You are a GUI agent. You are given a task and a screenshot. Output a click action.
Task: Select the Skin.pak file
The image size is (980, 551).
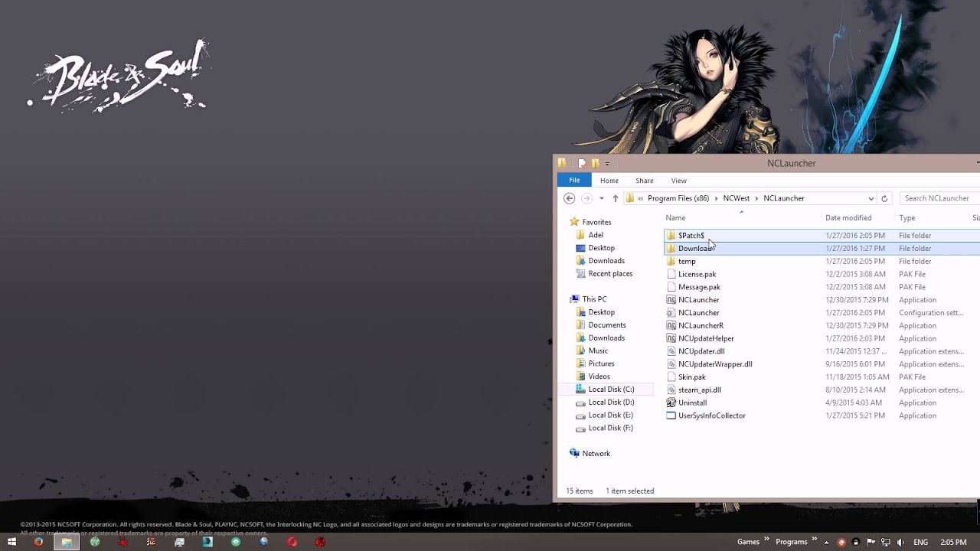pos(691,377)
